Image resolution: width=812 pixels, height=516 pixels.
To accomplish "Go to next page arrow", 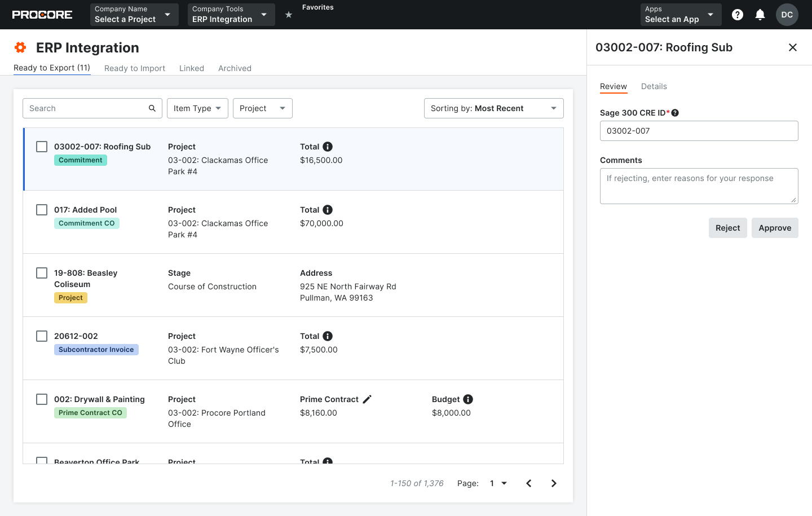I will (554, 483).
